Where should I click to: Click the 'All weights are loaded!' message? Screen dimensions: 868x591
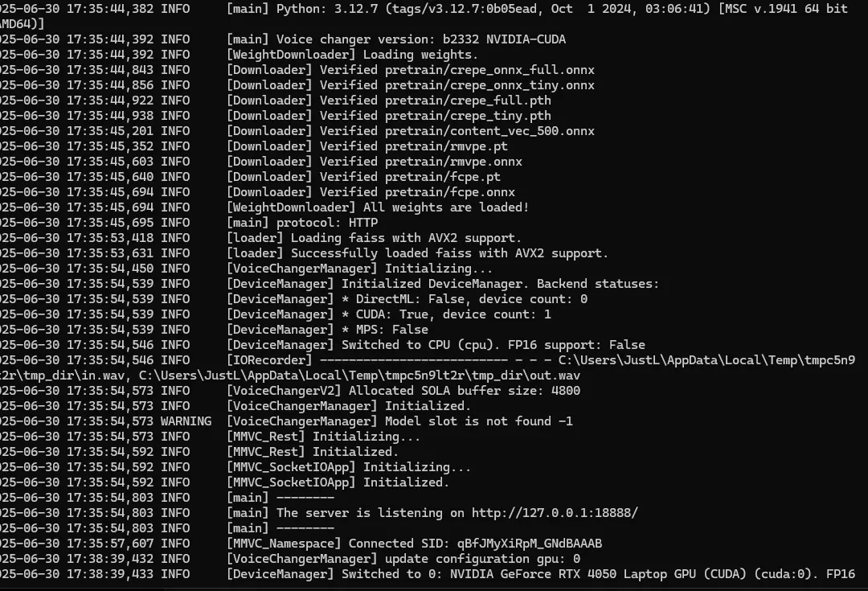(x=446, y=207)
